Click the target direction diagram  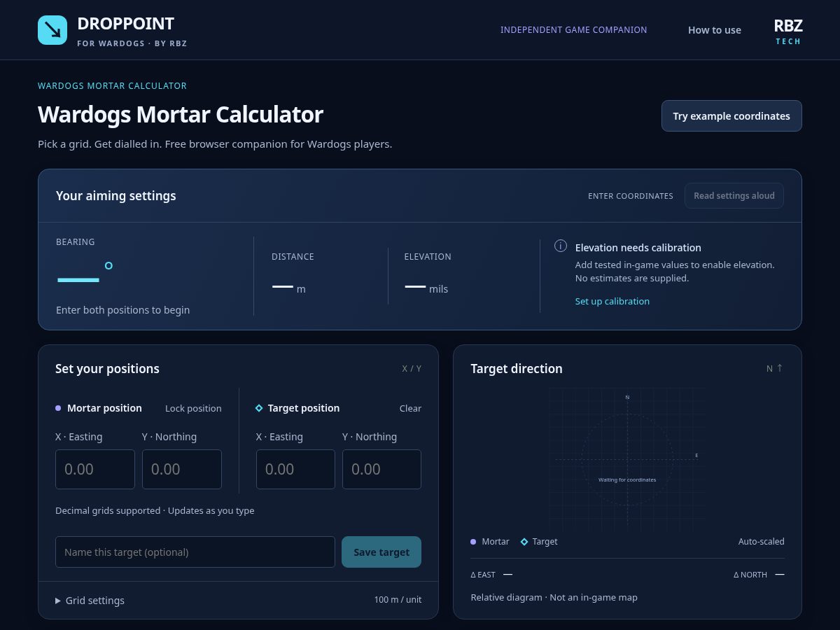[627, 459]
